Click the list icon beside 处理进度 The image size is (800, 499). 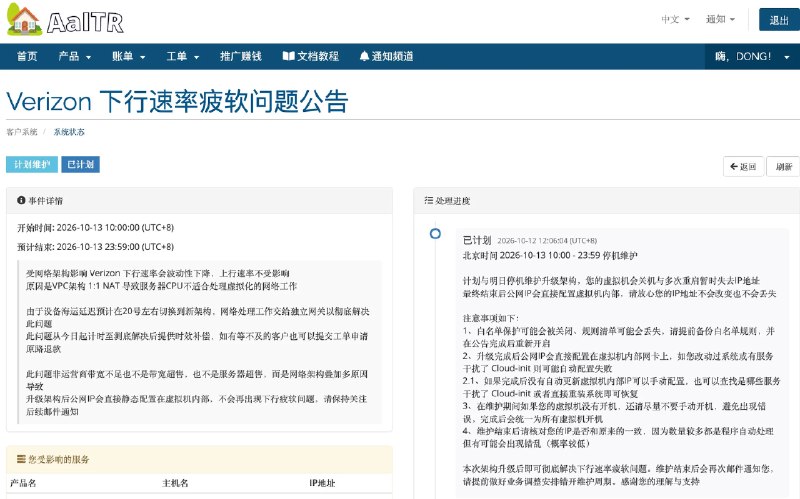point(429,201)
